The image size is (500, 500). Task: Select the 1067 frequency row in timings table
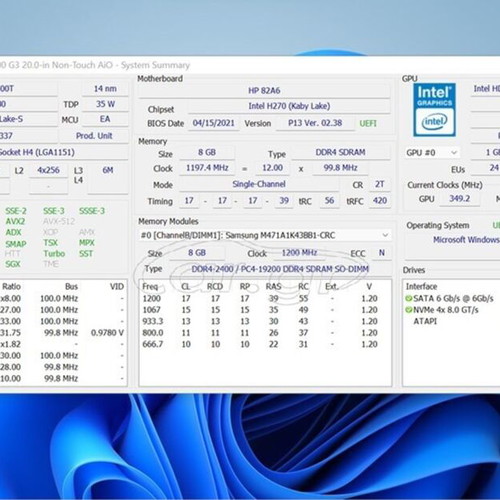coord(265,310)
